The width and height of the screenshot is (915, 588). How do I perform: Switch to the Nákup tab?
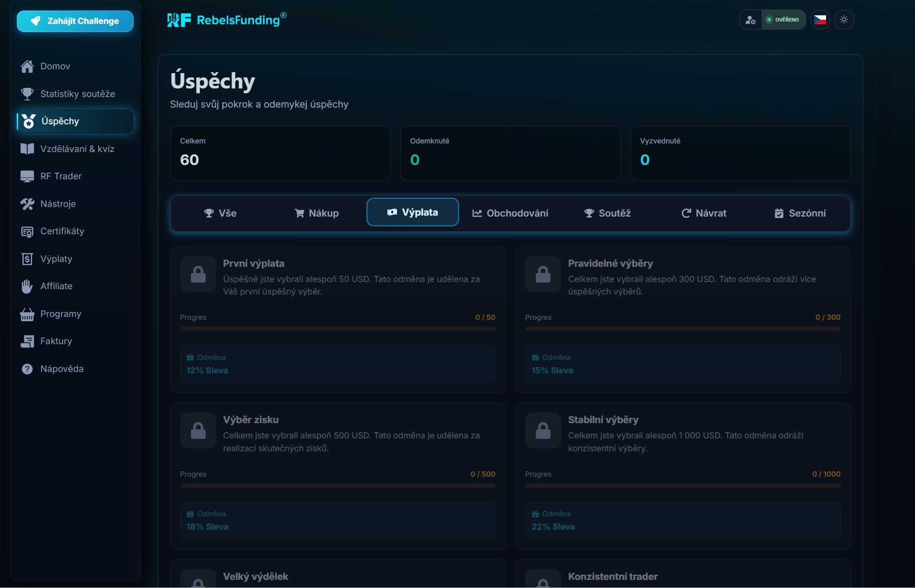click(x=317, y=213)
